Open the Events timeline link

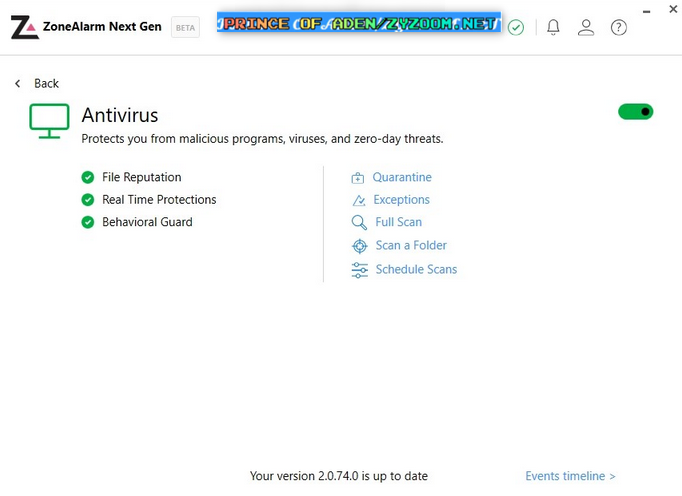(570, 476)
